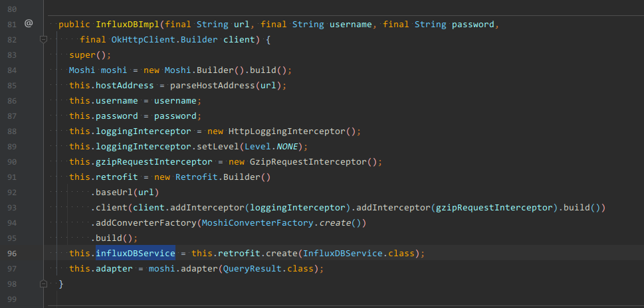Click line number 91 in the gutter
644x308 pixels.
pyautogui.click(x=12, y=177)
